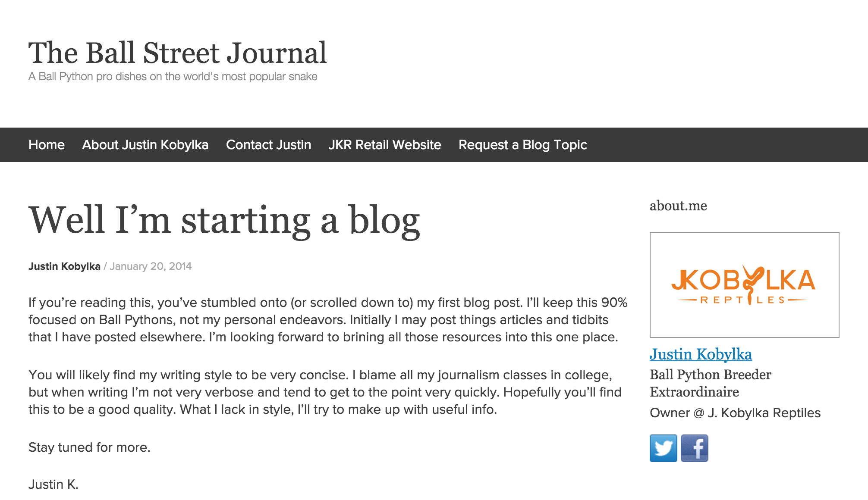Viewport: 868px width, 500px height.
Task: Open the Facebook page icon
Action: click(694, 448)
